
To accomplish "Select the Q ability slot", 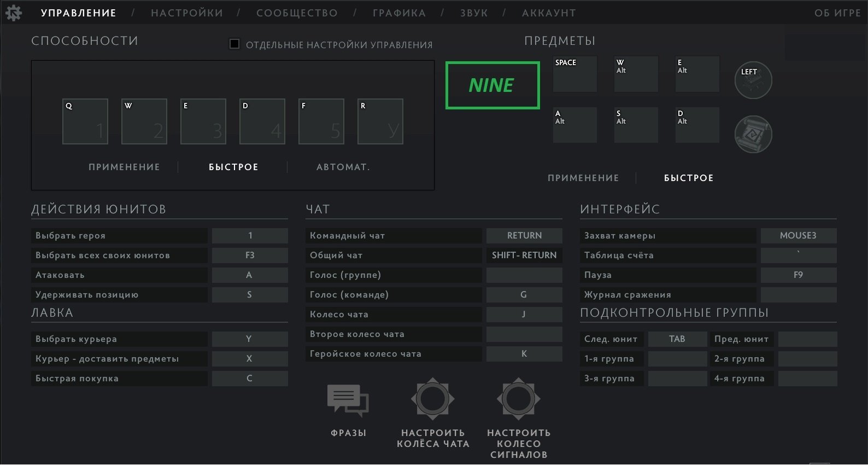I will tap(85, 121).
